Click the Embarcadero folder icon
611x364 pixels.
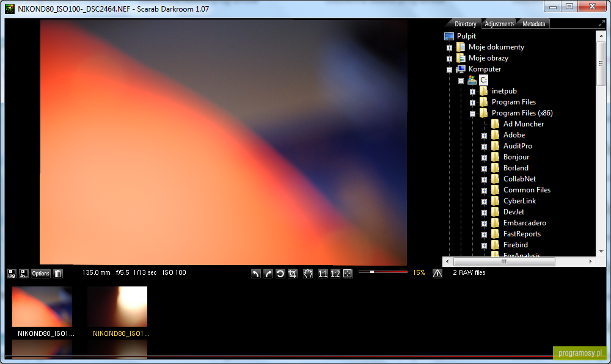[496, 223]
